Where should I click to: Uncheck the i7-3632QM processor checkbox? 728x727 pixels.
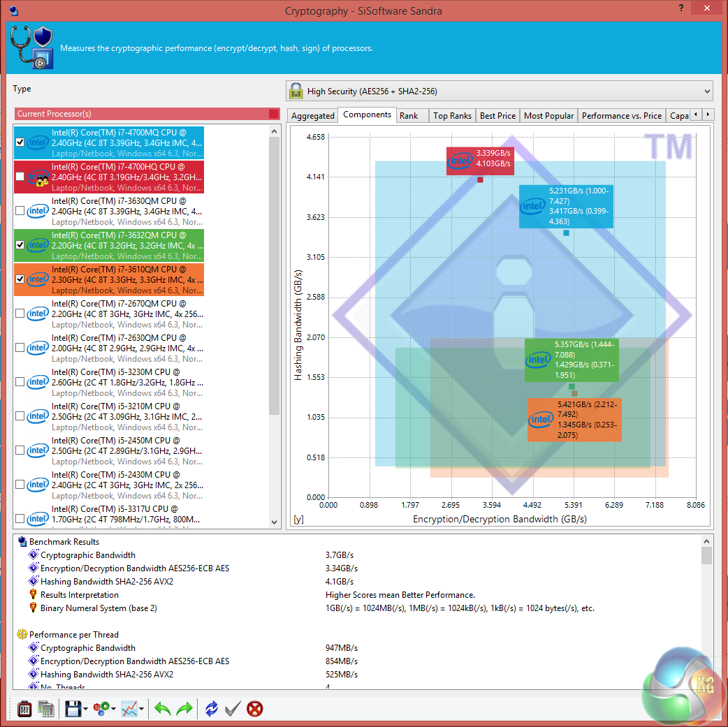tap(20, 244)
